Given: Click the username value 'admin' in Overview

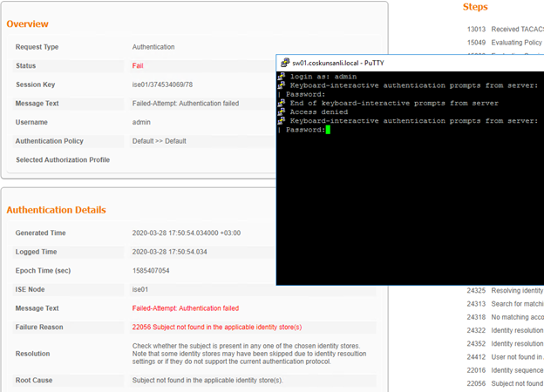Looking at the screenshot, I should (x=141, y=122).
